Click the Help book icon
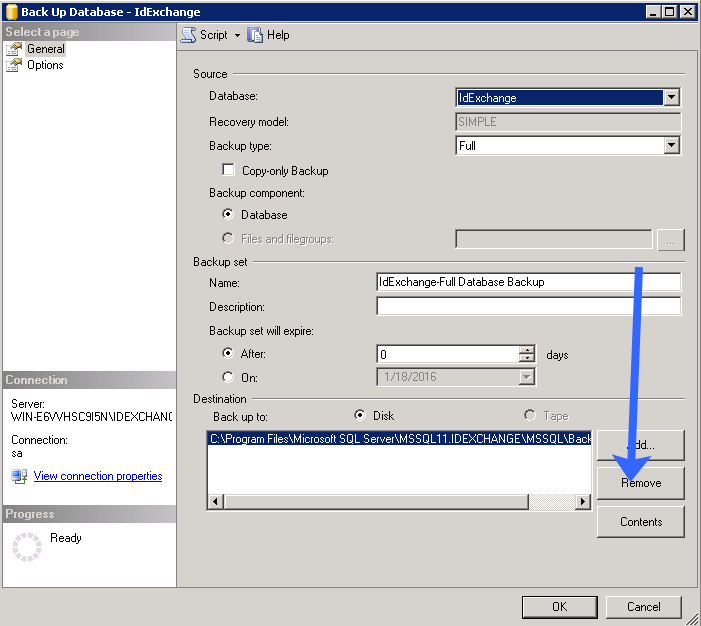701x626 pixels. pos(255,35)
